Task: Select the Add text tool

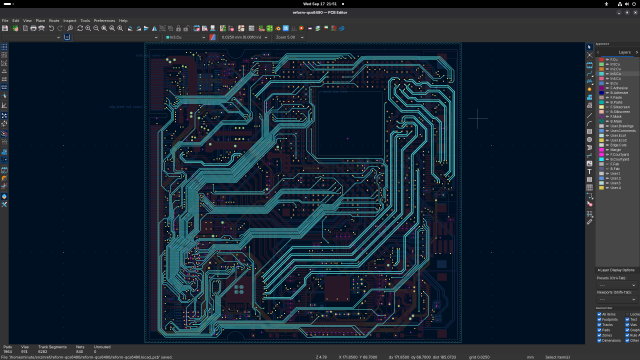Action: click(589, 171)
